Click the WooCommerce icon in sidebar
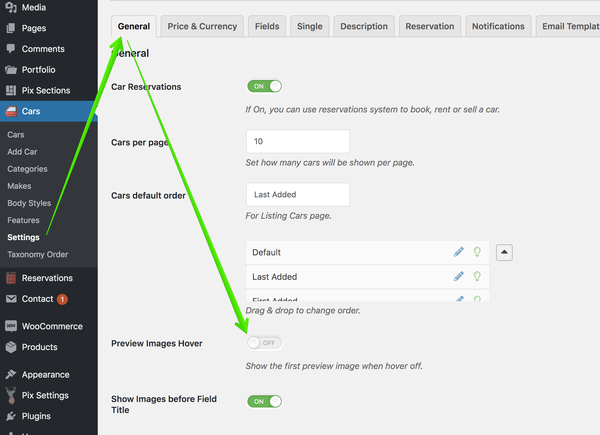 pos(11,326)
